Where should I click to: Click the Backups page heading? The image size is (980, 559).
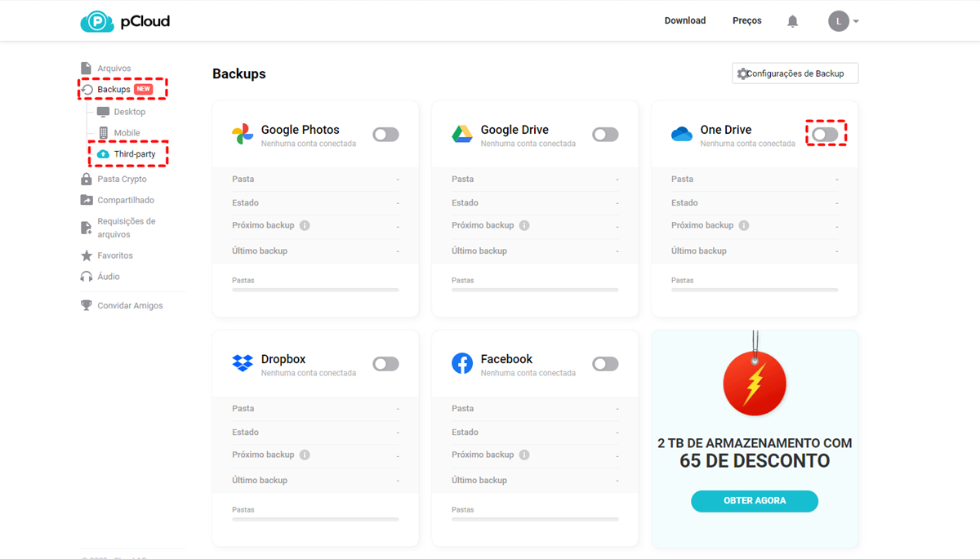239,73
